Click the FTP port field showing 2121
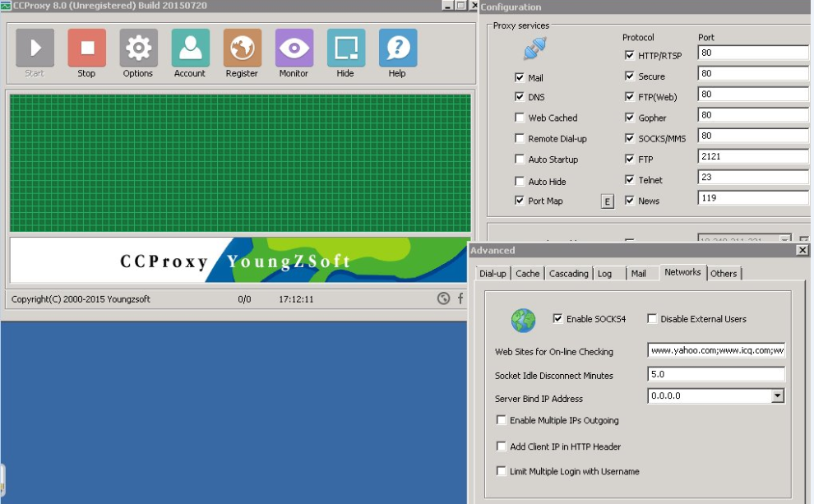 pyautogui.click(x=753, y=156)
